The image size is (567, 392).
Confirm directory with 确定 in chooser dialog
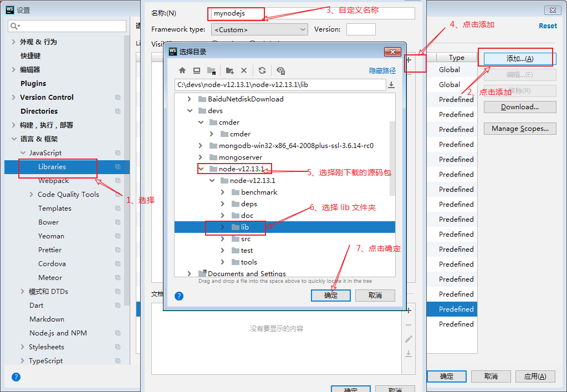[x=330, y=296]
